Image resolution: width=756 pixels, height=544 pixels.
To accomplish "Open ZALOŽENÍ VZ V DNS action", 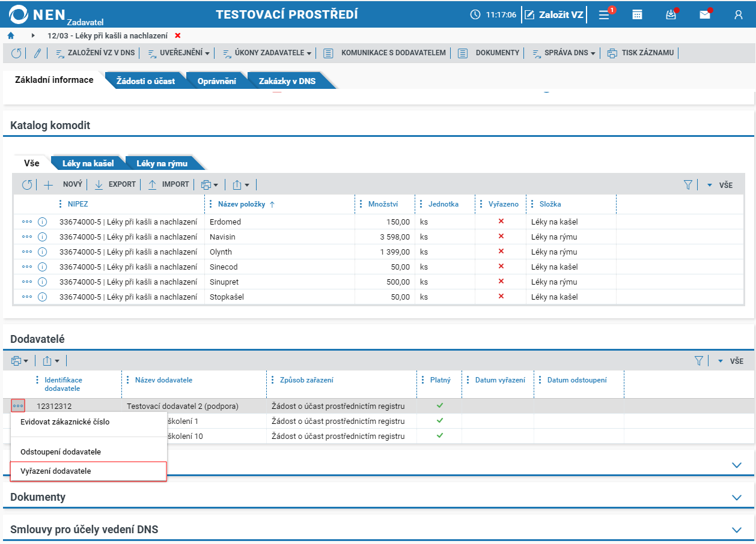I will click(x=95, y=53).
